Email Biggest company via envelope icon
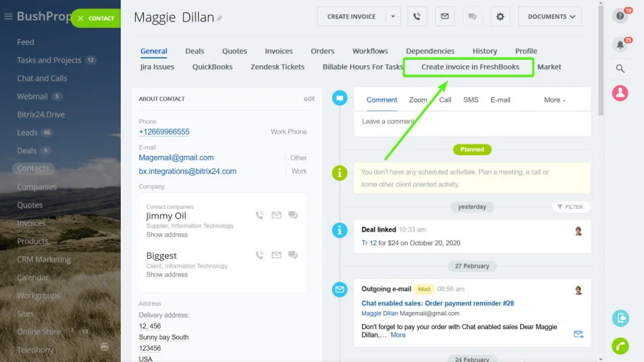Viewport: 644px width, 362px height. coord(276,255)
